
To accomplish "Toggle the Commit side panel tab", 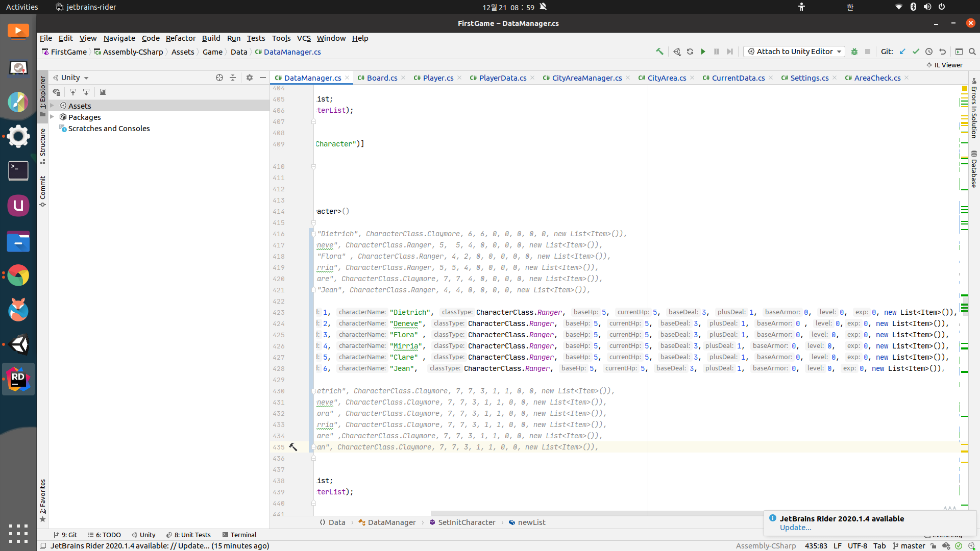I will [x=43, y=191].
